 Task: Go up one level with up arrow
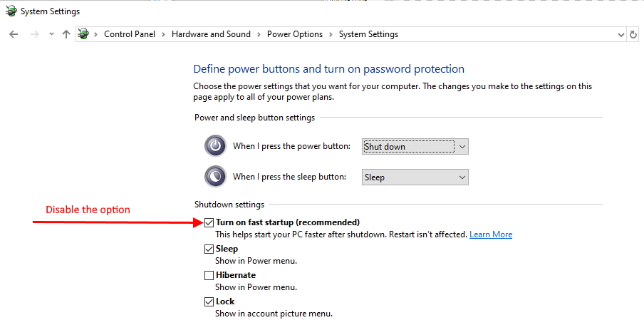pyautogui.click(x=66, y=34)
